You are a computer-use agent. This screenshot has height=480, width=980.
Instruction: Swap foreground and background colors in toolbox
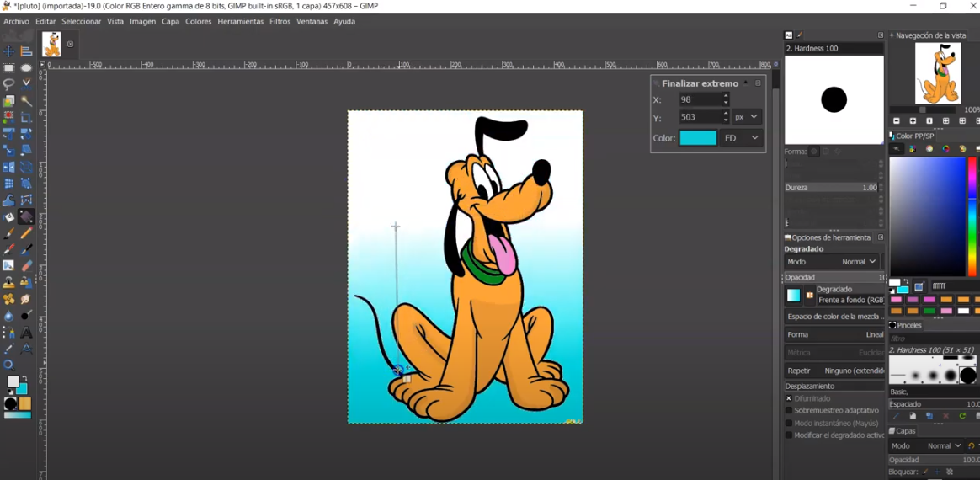coord(24,379)
